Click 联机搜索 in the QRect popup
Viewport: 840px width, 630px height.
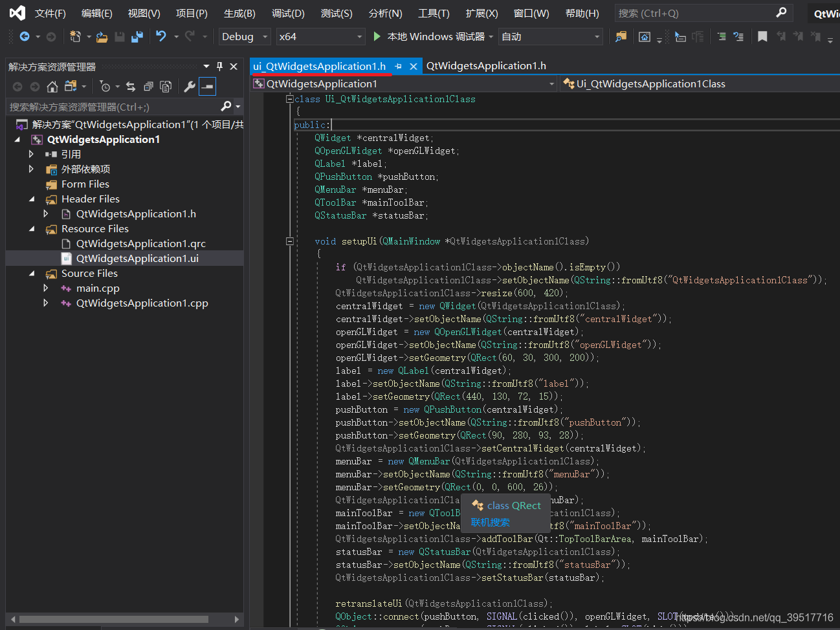[x=491, y=522]
